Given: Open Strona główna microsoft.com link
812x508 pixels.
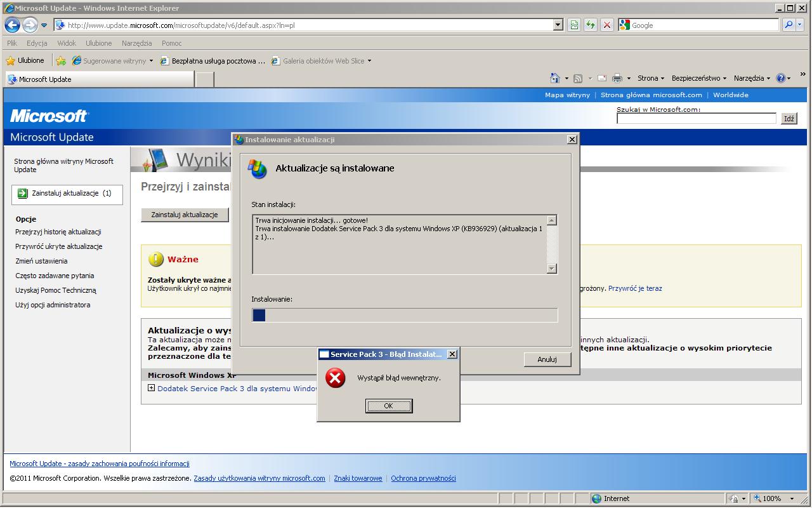Looking at the screenshot, I should pyautogui.click(x=652, y=95).
